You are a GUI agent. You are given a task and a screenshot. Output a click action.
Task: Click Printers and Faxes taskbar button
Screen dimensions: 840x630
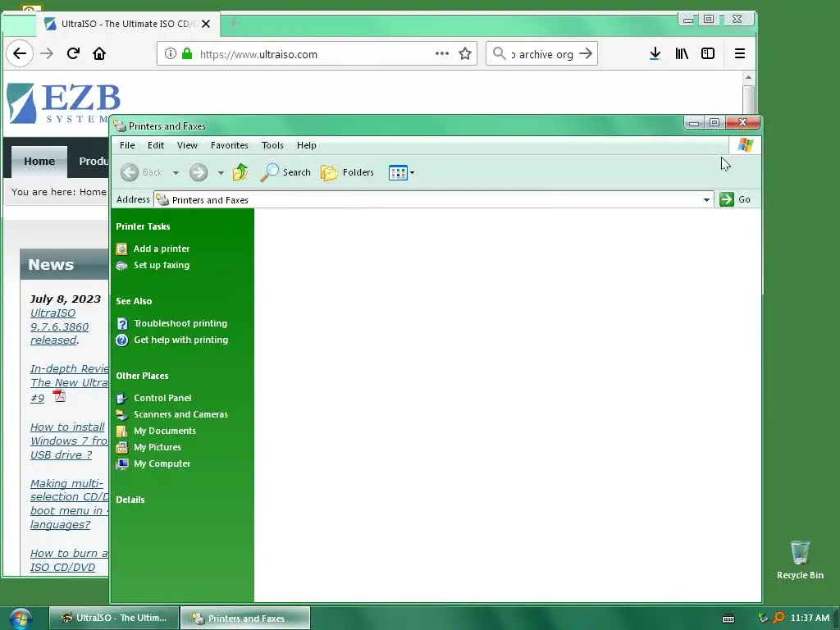[x=245, y=619]
